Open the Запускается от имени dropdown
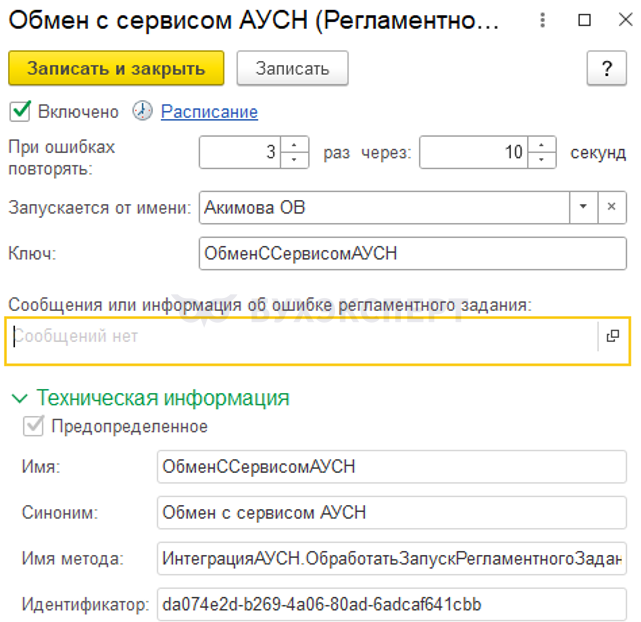The image size is (641, 622). 583,207
